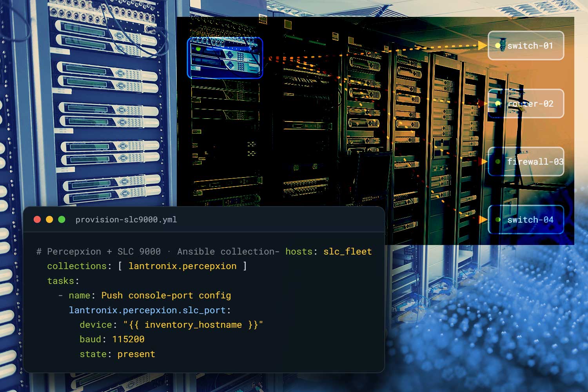Screen dimensions: 588x392
Task: Click the status dot on firewall-03
Action: pos(498,162)
